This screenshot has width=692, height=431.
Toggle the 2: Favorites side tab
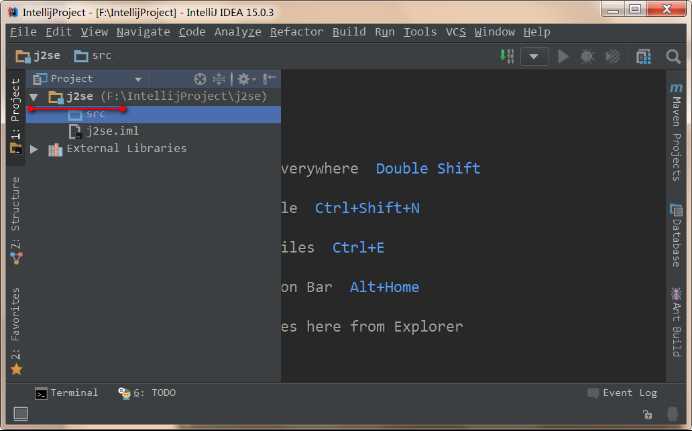16,331
